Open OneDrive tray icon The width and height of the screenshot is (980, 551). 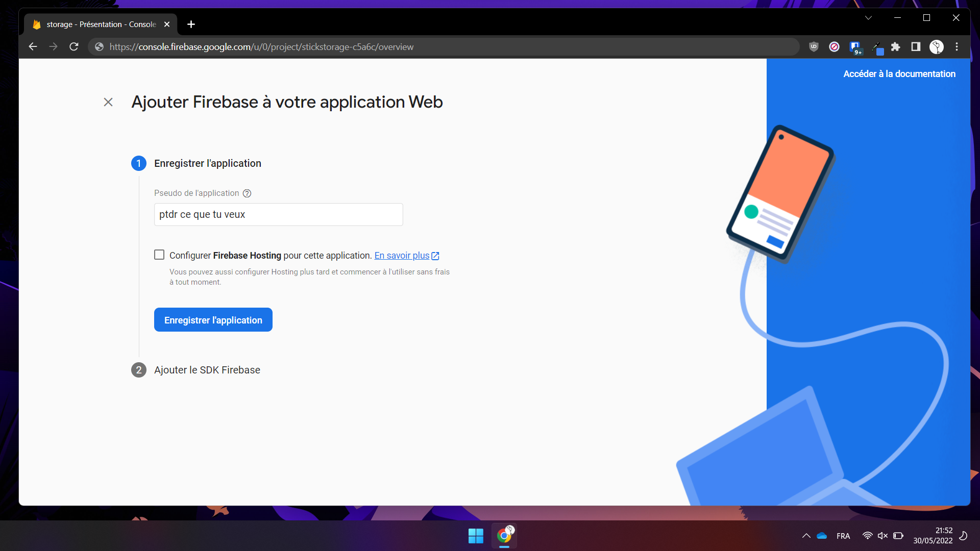[822, 536]
